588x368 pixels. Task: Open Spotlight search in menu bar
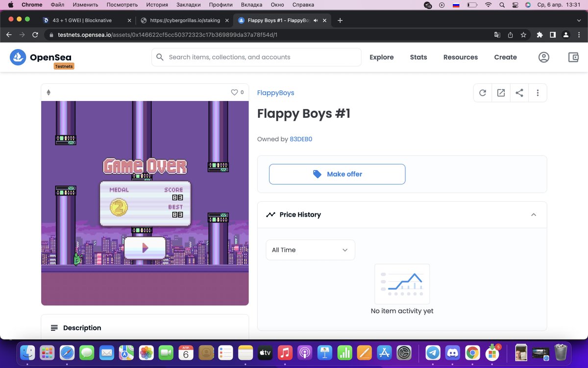502,5
